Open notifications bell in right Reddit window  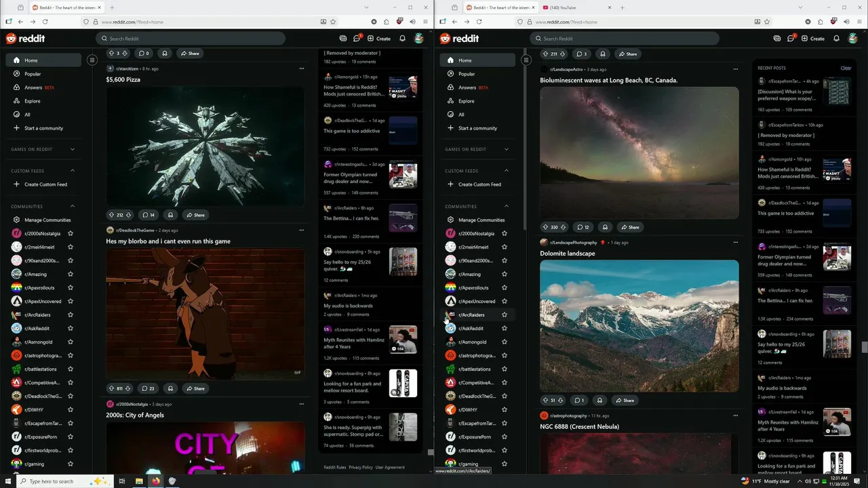836,39
